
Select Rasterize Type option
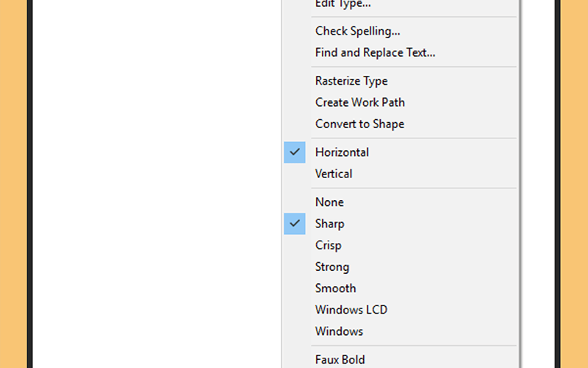click(x=400, y=81)
